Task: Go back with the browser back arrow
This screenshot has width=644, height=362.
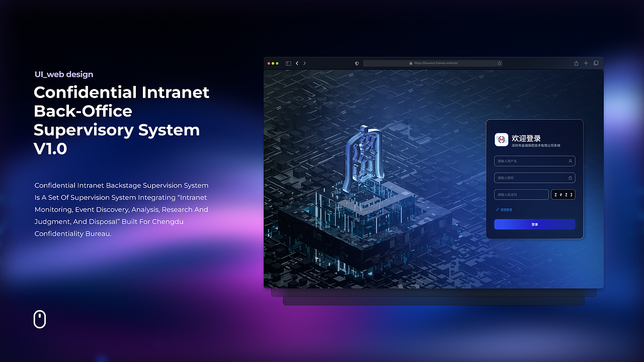Action: coord(297,63)
